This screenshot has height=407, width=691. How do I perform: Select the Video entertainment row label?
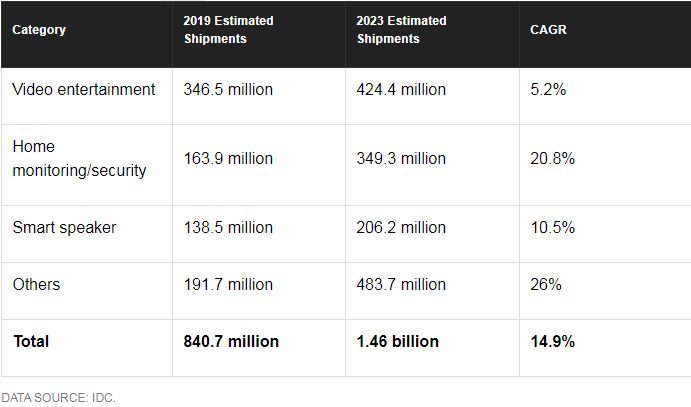pos(84,90)
